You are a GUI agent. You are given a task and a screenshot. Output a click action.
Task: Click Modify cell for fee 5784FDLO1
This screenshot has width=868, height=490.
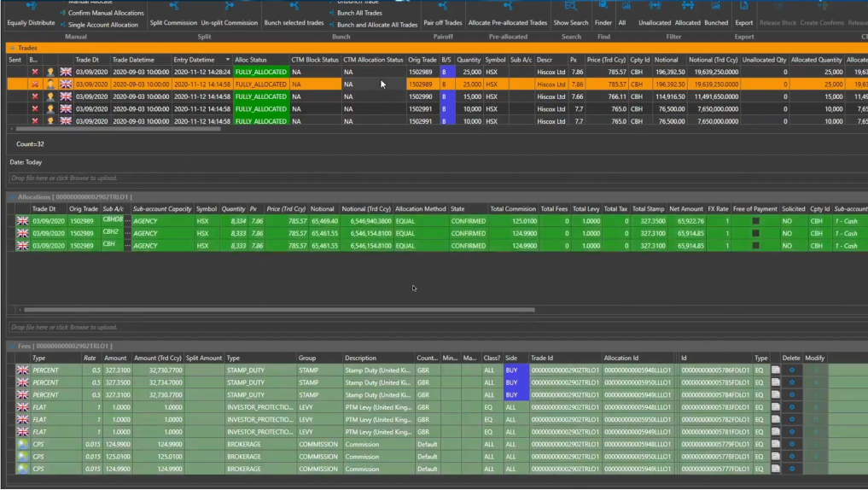tap(815, 395)
